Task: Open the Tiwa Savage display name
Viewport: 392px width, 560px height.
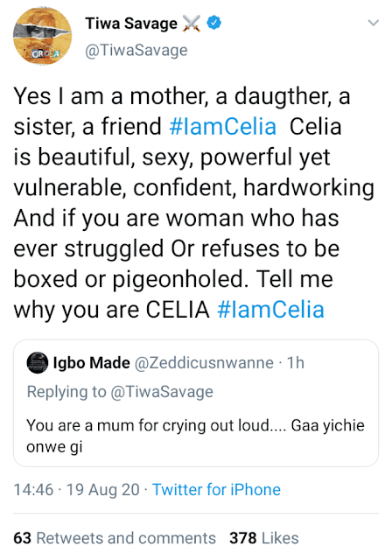Action: pos(131,24)
